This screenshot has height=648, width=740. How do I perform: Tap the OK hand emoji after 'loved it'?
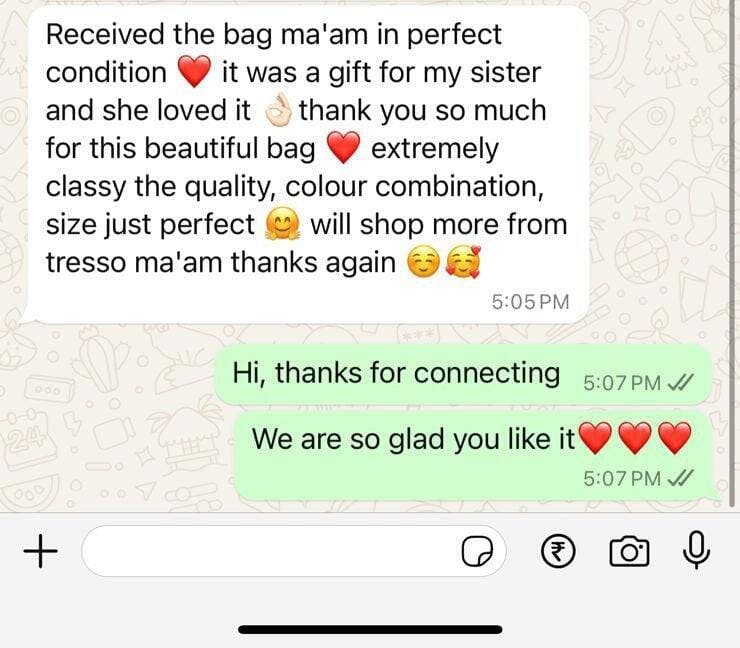point(278,110)
